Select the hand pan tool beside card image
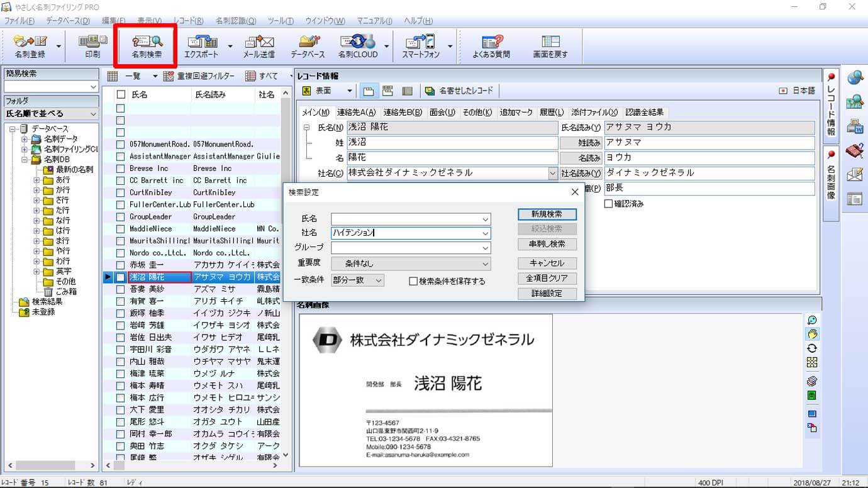This screenshot has width=868, height=488. [812, 334]
